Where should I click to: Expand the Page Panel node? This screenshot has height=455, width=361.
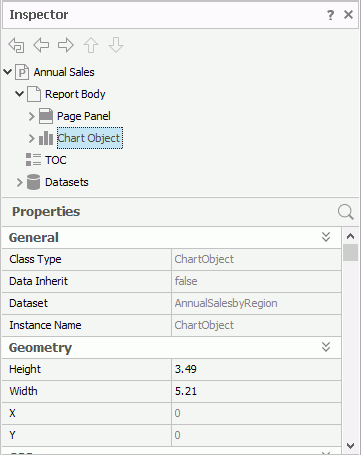(x=32, y=116)
